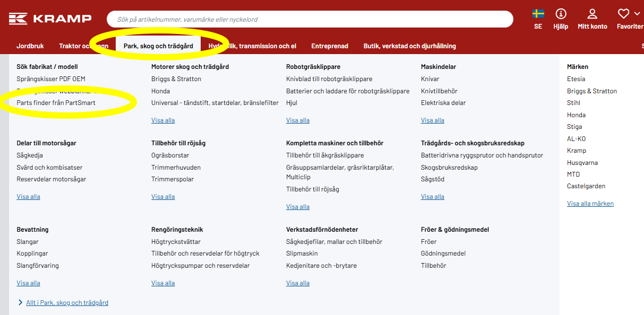Open AL-KO brand link
Image resolution: width=644 pixels, height=315 pixels.
(x=577, y=139)
